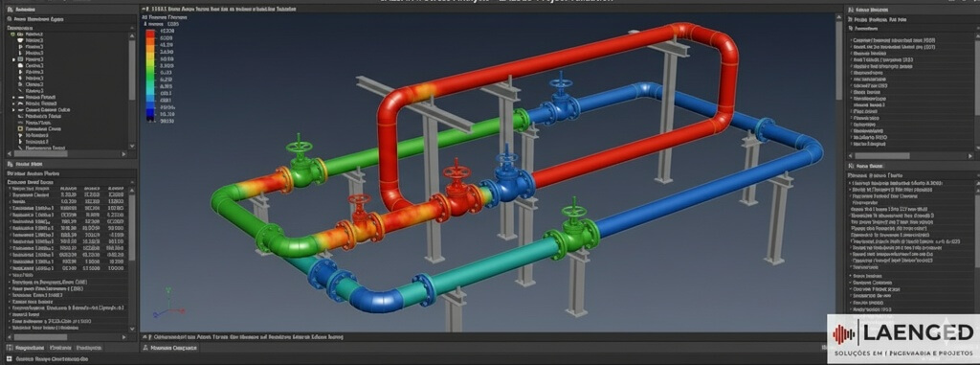Click the icon in the lower-right panel header
This screenshot has width=980, height=365.
851,166
